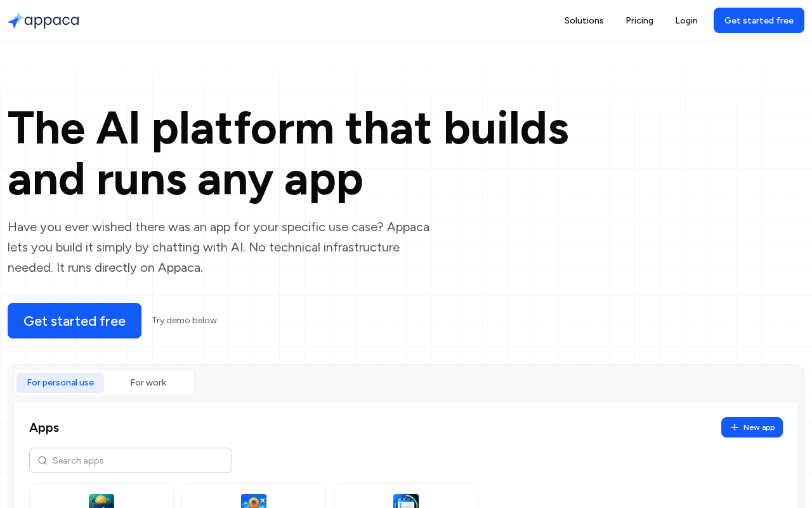Open the map pin travel app icon
Screen dimensions: 812x508
254,501
